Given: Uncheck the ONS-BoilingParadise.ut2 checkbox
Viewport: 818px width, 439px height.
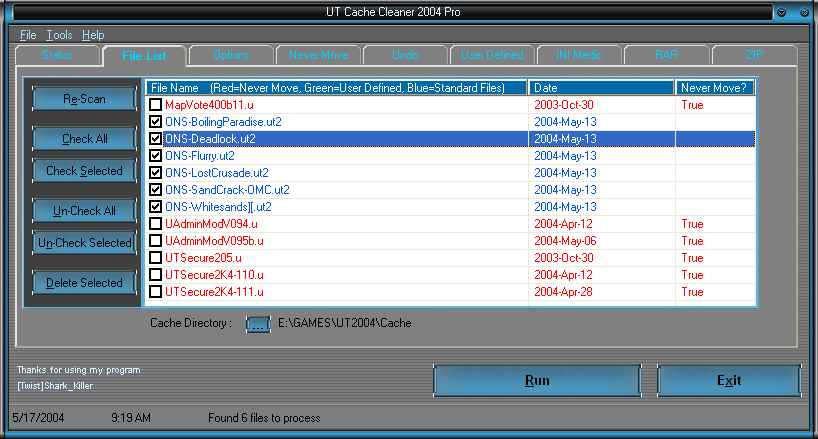Looking at the screenshot, I should pyautogui.click(x=155, y=121).
